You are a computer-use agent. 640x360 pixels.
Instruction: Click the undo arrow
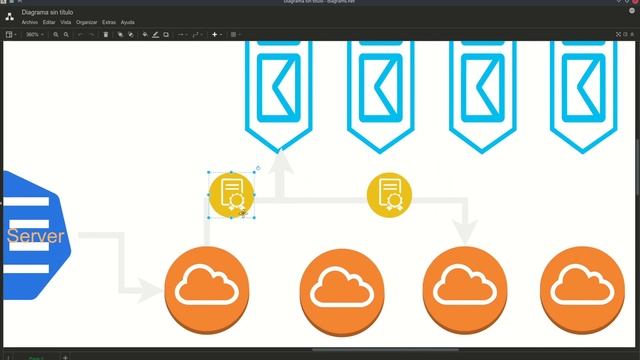[80, 35]
